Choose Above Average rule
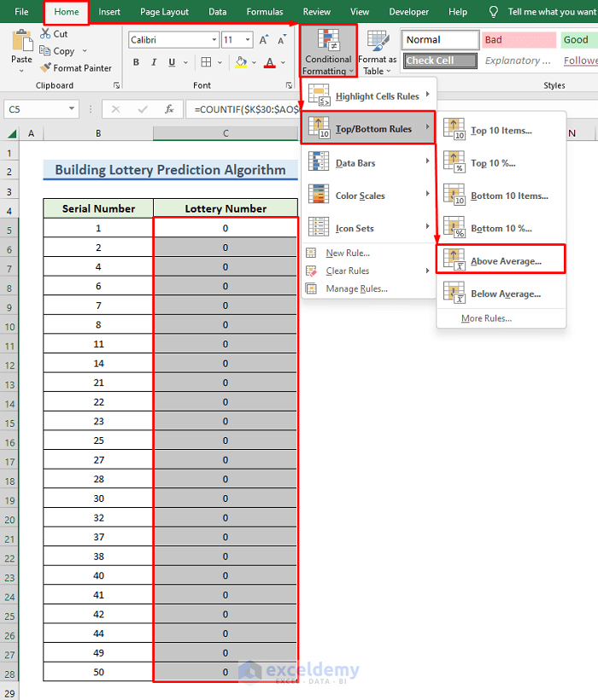The width and height of the screenshot is (598, 700). 501,260
